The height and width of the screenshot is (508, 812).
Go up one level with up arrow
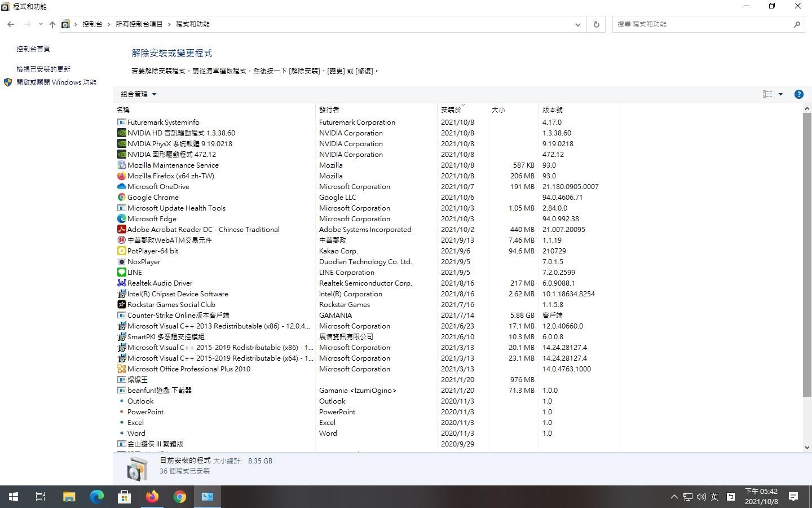click(52, 24)
